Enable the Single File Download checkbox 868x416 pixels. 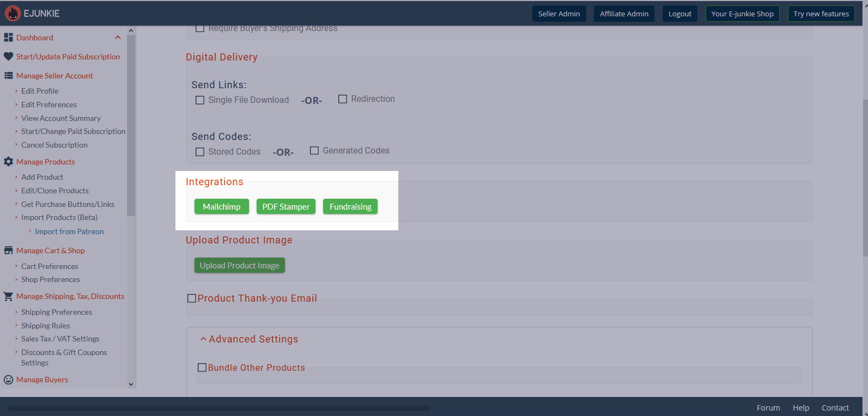coord(200,100)
